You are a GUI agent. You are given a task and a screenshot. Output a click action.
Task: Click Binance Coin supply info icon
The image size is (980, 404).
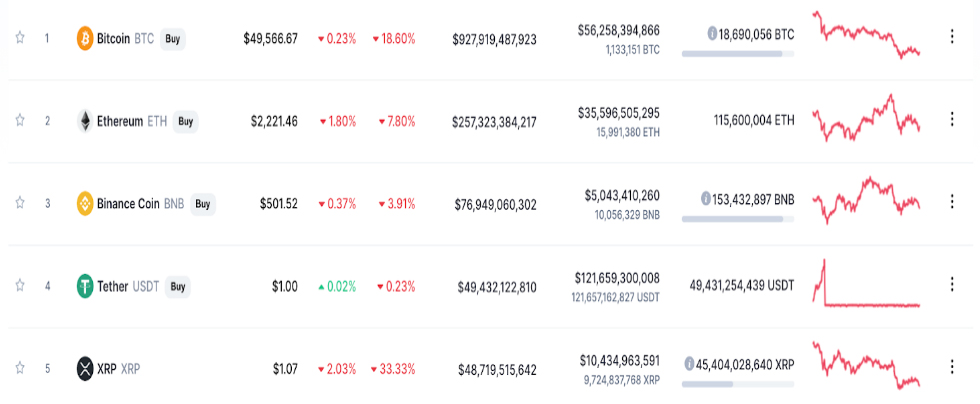pyautogui.click(x=707, y=198)
